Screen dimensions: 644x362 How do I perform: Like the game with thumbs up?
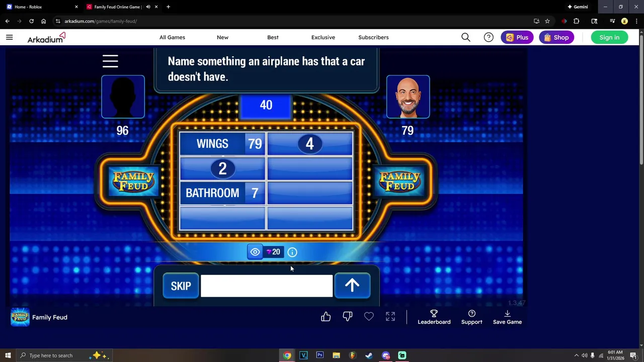click(x=326, y=317)
